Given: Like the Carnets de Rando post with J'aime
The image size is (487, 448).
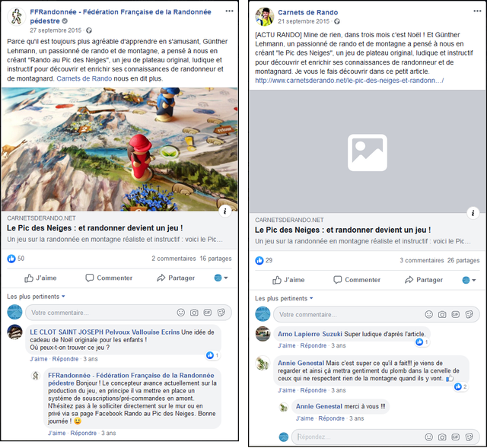Looking at the screenshot, I should click(288, 280).
